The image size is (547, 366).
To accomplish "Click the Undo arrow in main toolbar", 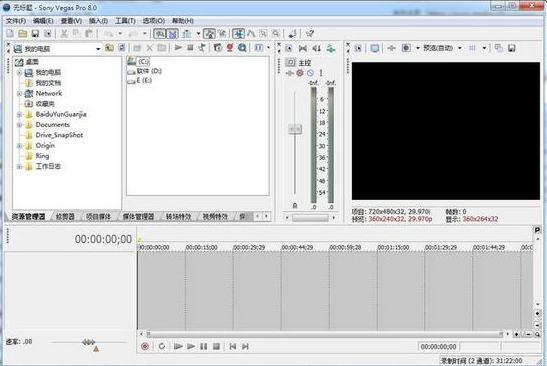I will tap(108, 33).
